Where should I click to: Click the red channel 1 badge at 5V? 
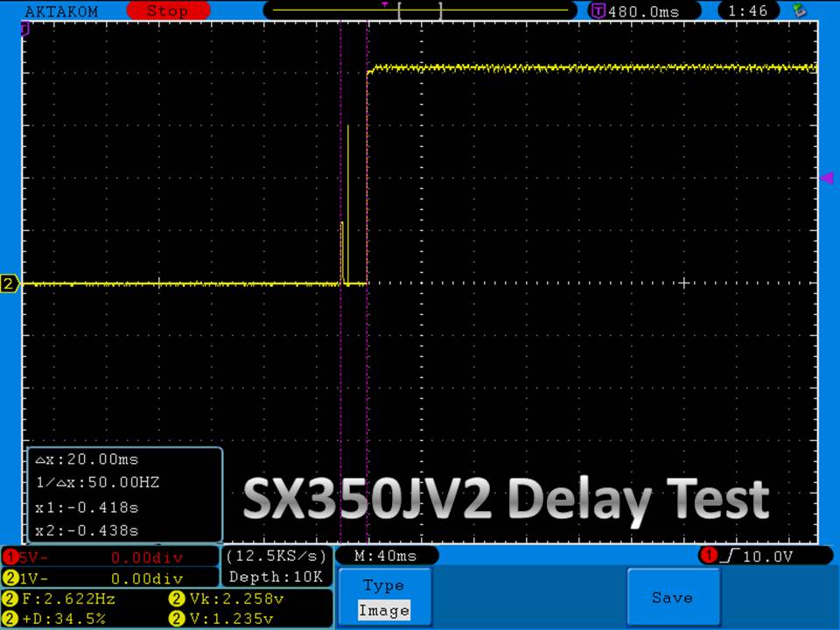point(10,556)
